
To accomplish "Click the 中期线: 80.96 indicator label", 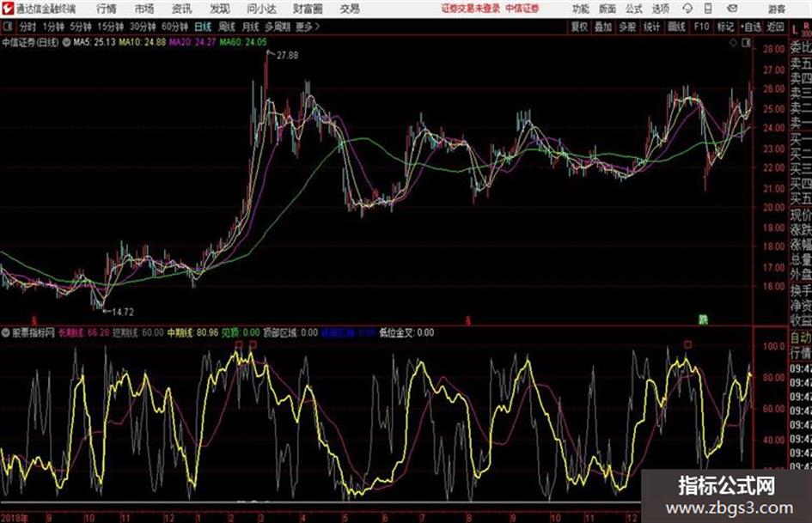I will [x=192, y=333].
